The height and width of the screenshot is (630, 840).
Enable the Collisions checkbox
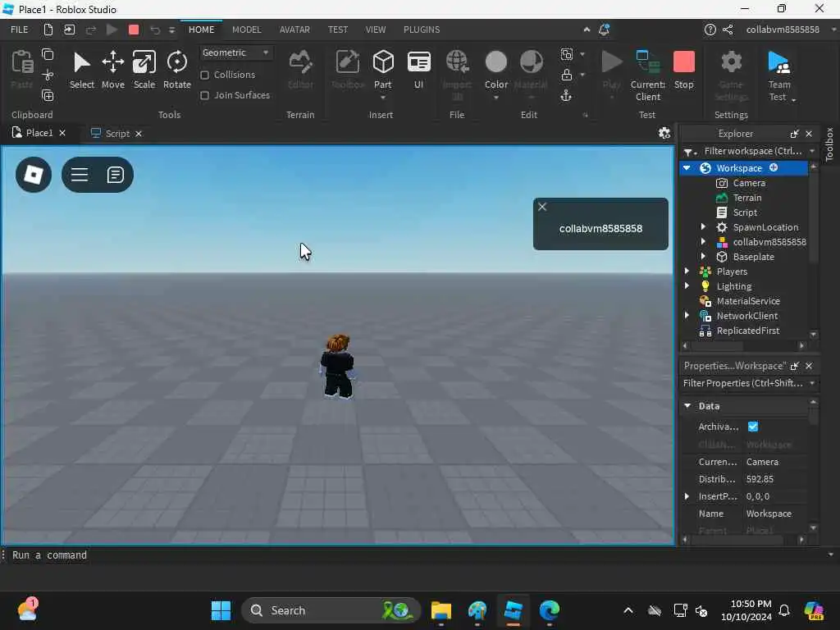click(x=204, y=75)
